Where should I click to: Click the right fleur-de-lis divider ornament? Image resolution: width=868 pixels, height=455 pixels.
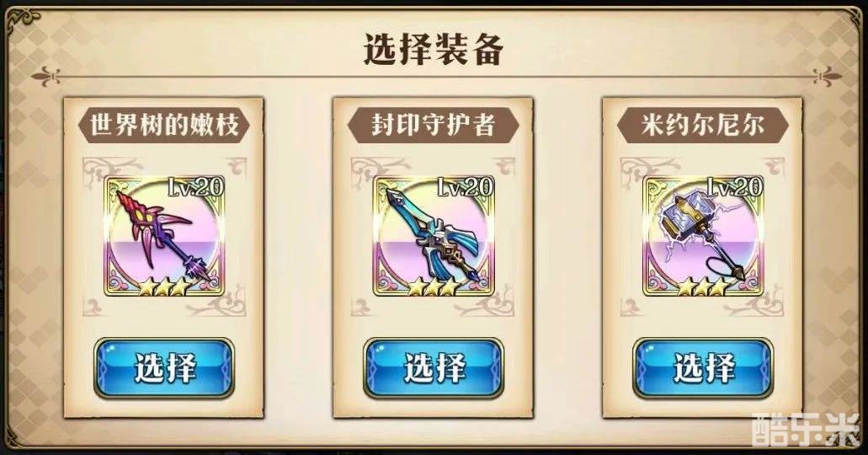pyautogui.click(x=825, y=76)
